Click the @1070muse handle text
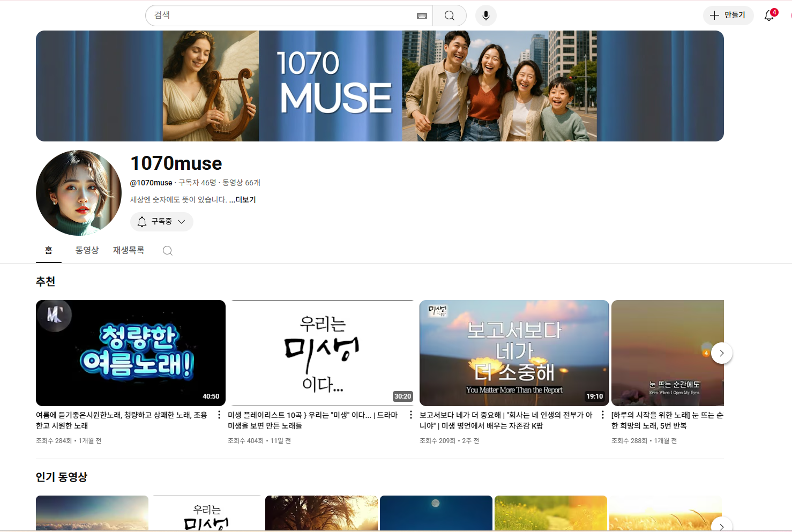The height and width of the screenshot is (532, 792). tap(151, 183)
